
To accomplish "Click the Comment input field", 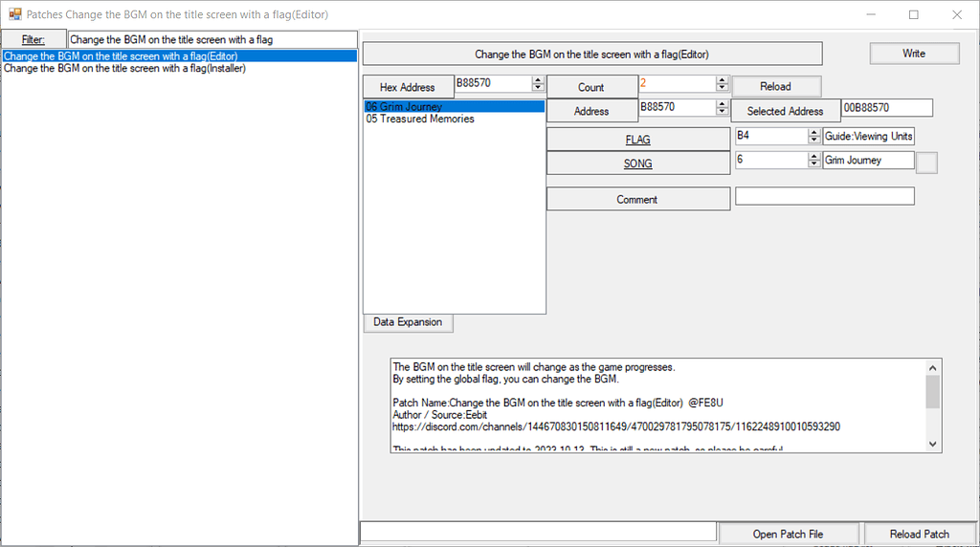I will (824, 196).
